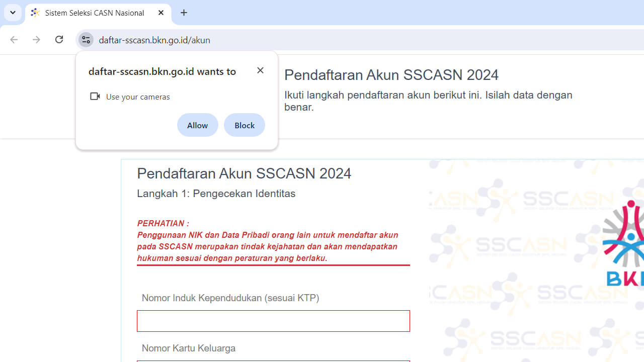The height and width of the screenshot is (362, 644).
Task: Click the 'Nomor Kartu Keluarga' label
Action: click(189, 348)
